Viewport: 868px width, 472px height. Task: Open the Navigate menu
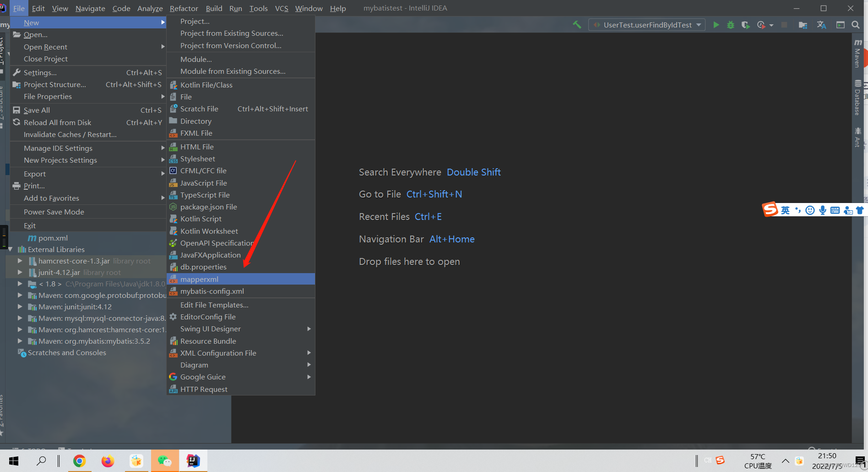pos(90,8)
